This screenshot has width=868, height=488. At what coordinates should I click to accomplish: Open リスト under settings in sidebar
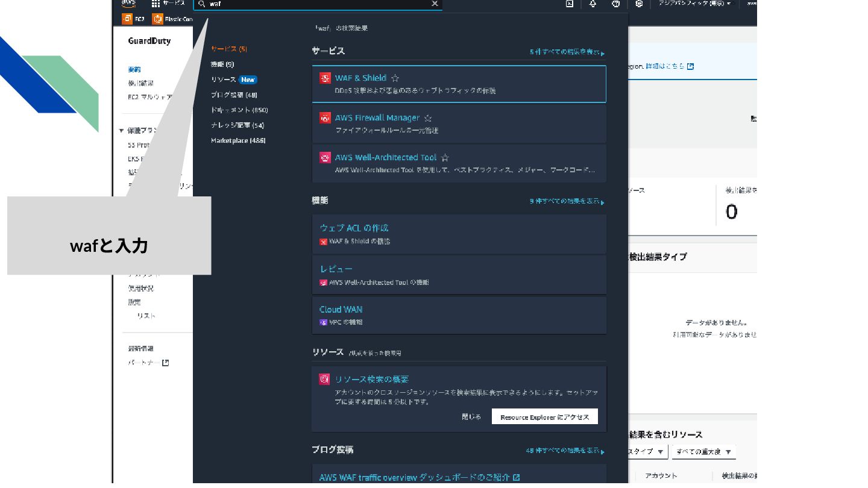tap(146, 316)
